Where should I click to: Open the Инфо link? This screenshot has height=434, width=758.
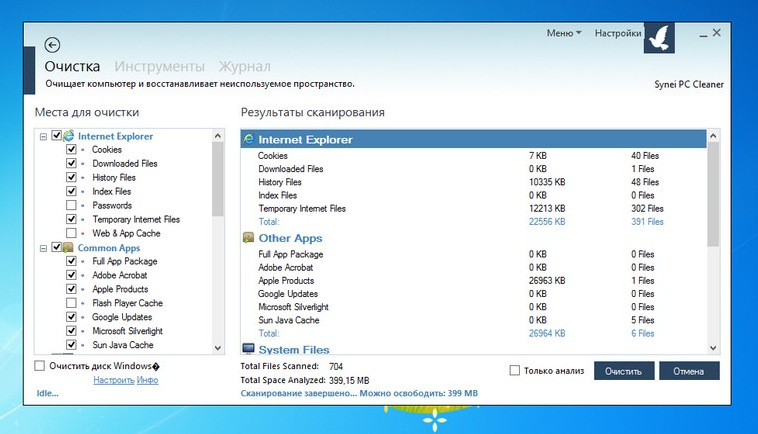pyautogui.click(x=147, y=380)
